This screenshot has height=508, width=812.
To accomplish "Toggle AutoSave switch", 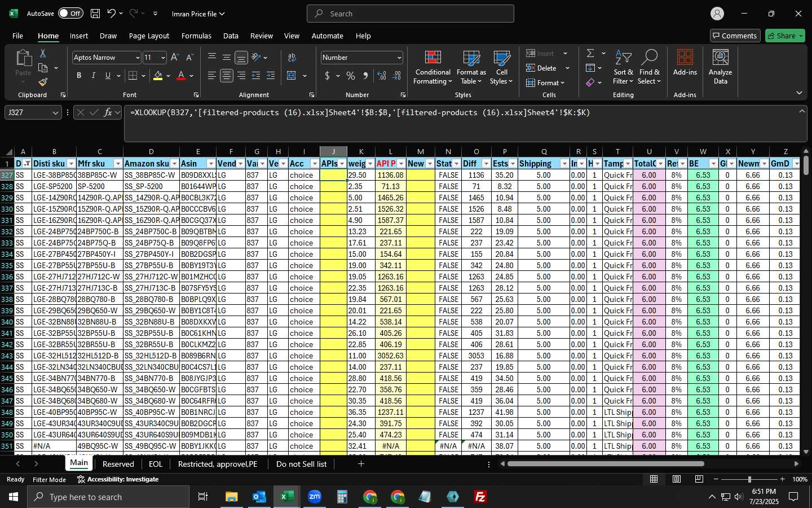I will pos(70,13).
